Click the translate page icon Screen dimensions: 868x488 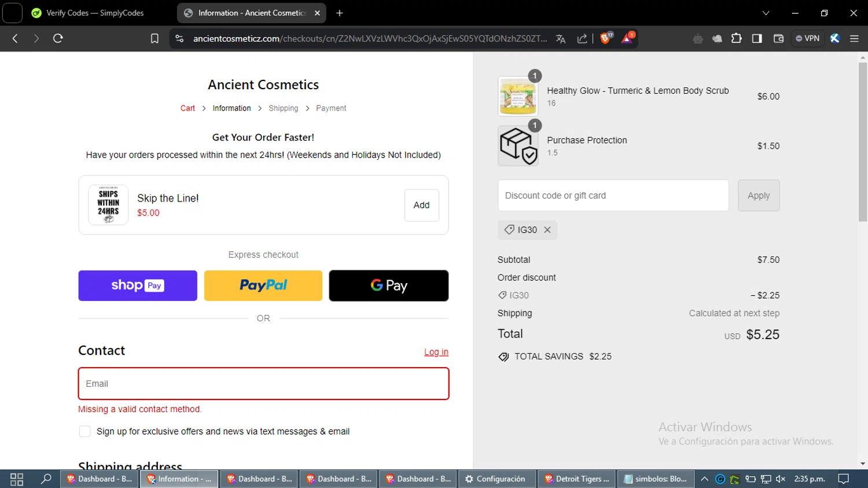coord(560,39)
